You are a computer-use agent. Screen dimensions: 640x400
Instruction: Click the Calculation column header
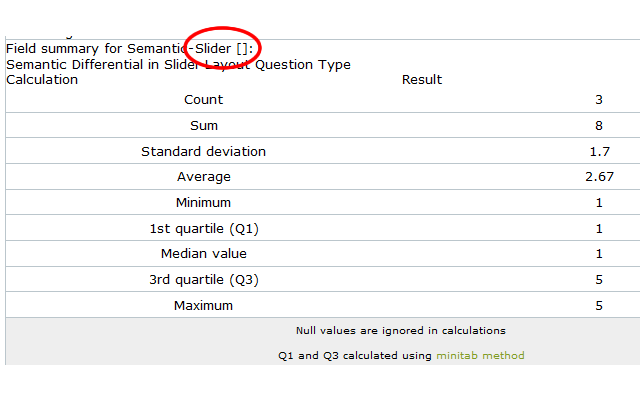42,80
